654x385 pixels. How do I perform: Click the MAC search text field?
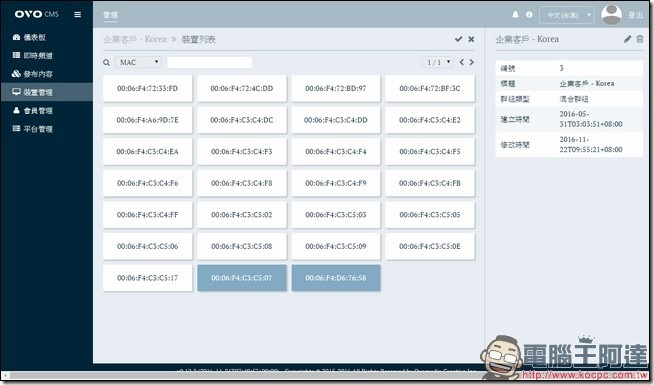click(209, 63)
